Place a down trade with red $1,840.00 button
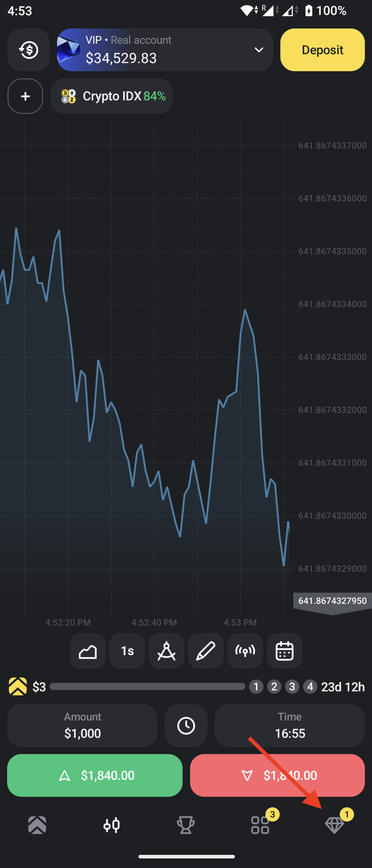Image resolution: width=372 pixels, height=868 pixels. (277, 775)
